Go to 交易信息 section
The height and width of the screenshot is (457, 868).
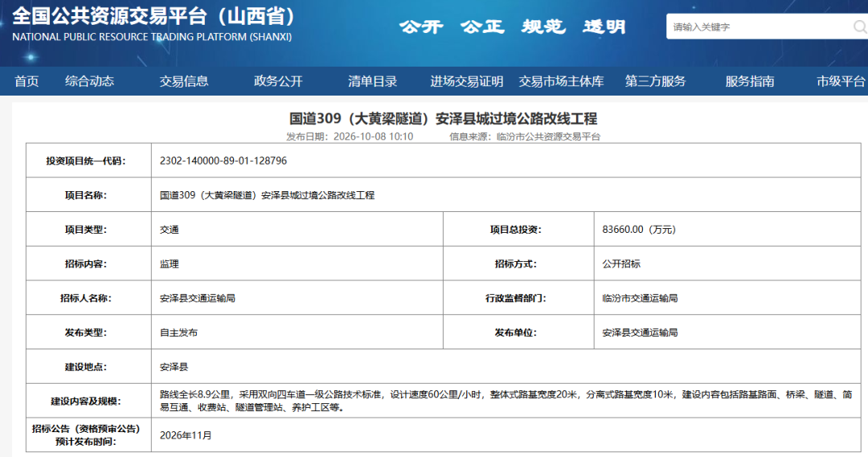tap(184, 81)
